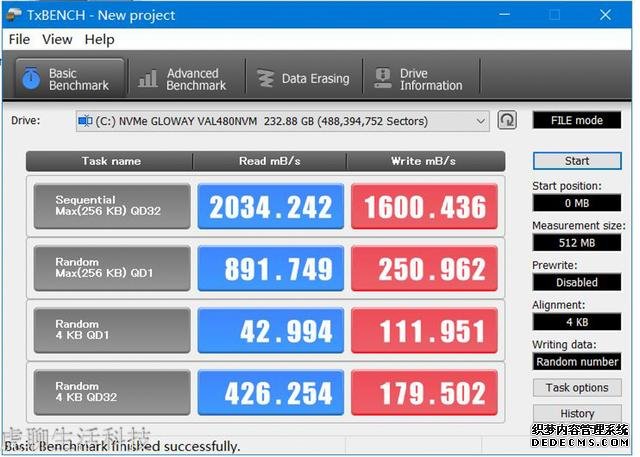Click Random 4 KB QD32 task button
This screenshot has height=457, width=640.
pyautogui.click(x=112, y=392)
